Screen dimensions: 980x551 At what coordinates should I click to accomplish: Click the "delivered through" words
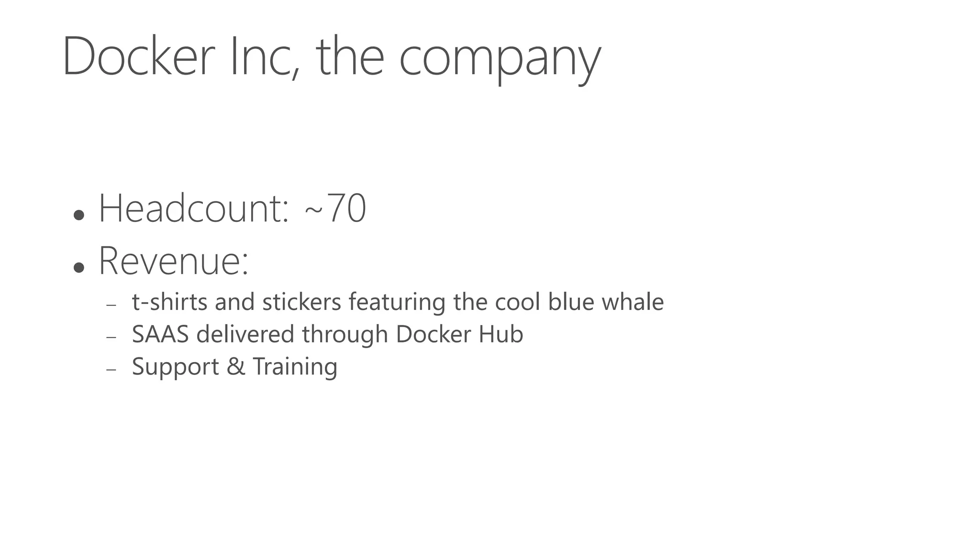coord(293,334)
